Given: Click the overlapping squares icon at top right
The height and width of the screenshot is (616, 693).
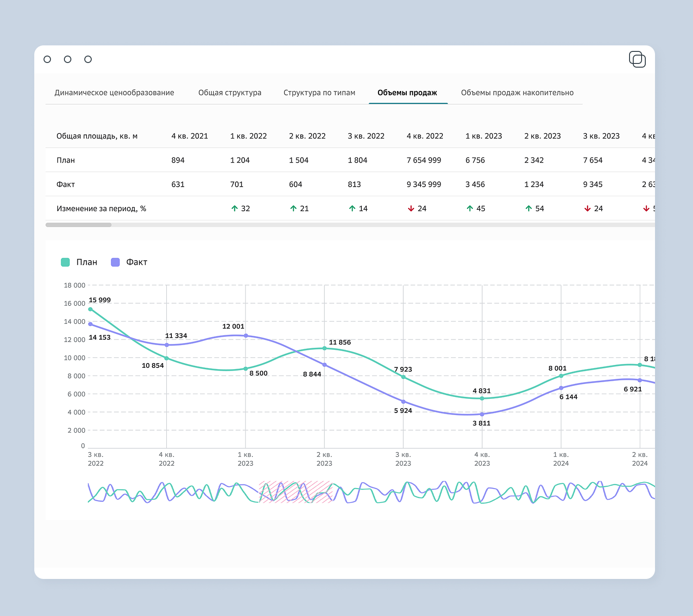Looking at the screenshot, I should pyautogui.click(x=637, y=59).
